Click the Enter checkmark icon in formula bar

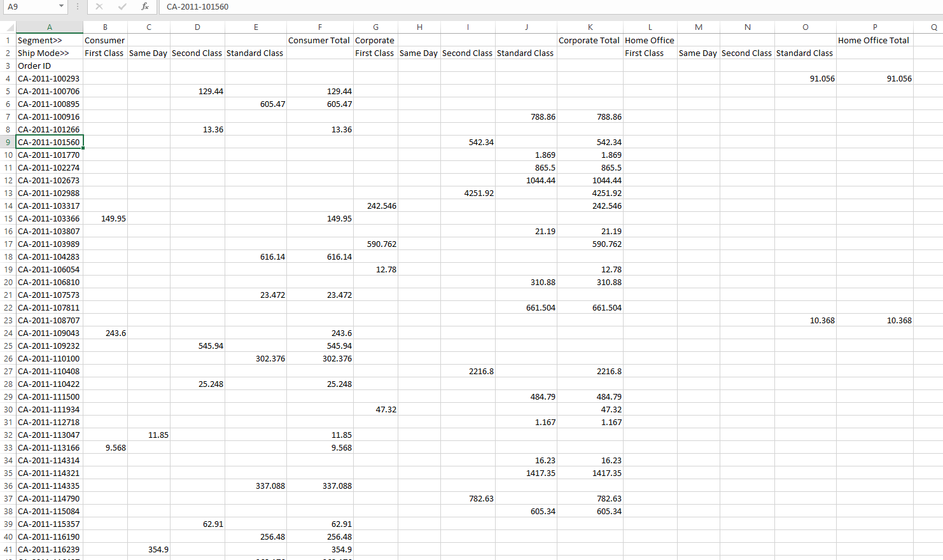tap(122, 6)
